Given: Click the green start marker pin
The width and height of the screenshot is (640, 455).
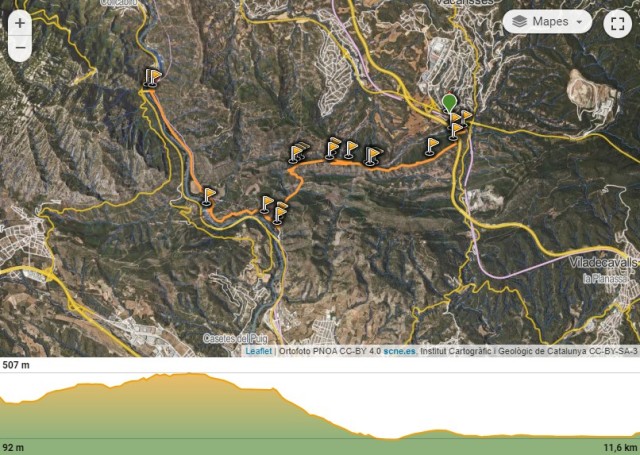Looking at the screenshot, I should (x=449, y=102).
